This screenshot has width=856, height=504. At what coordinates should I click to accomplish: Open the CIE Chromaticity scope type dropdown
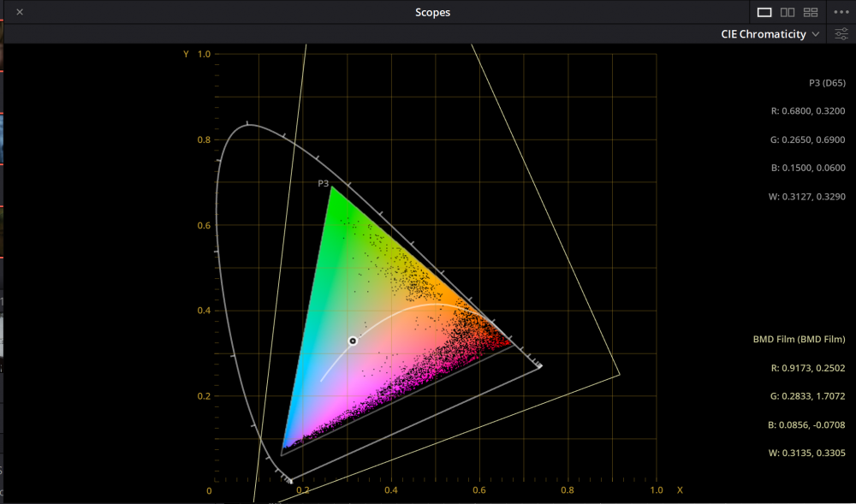(x=770, y=34)
